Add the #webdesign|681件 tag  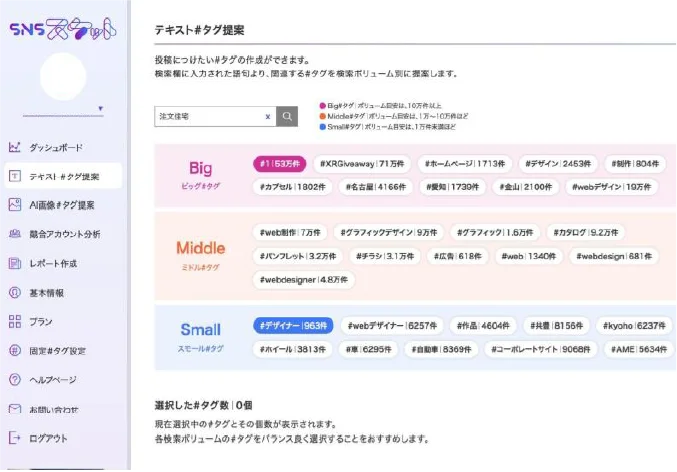[614, 256]
